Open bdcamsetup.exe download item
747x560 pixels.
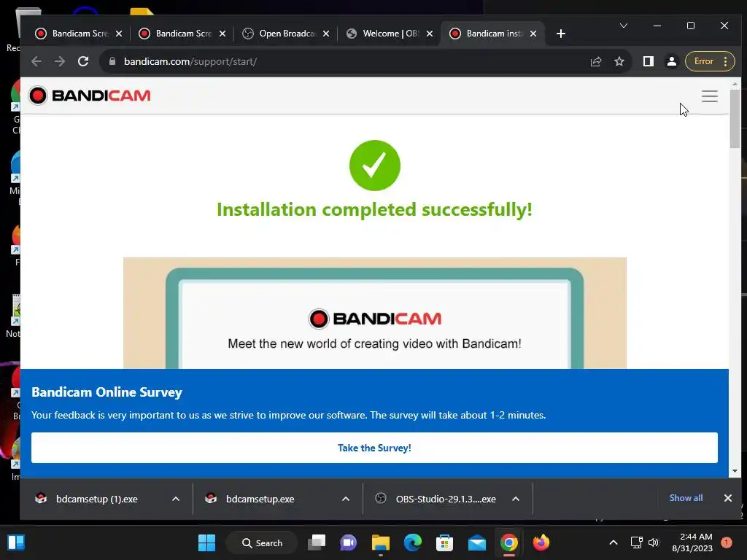[260, 499]
